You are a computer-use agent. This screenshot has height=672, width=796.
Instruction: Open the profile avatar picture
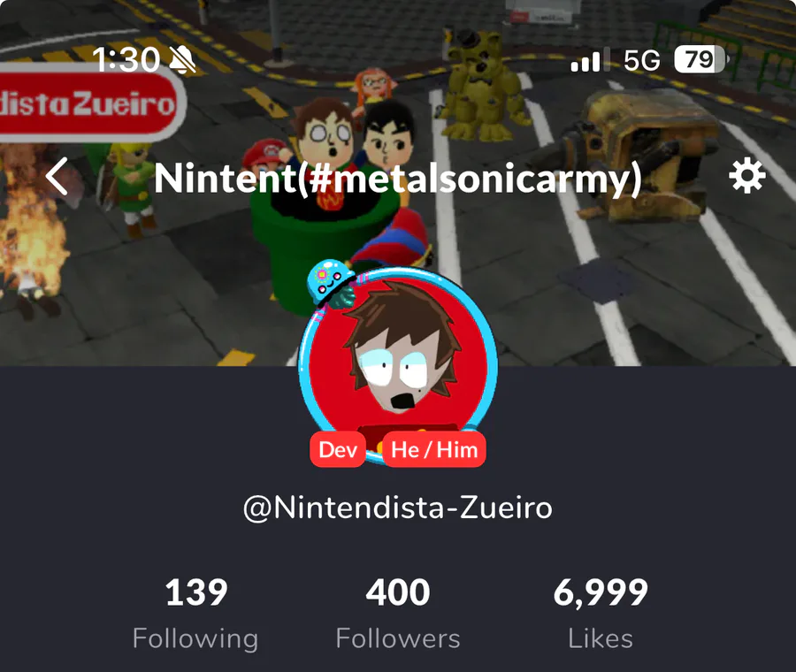(398, 365)
